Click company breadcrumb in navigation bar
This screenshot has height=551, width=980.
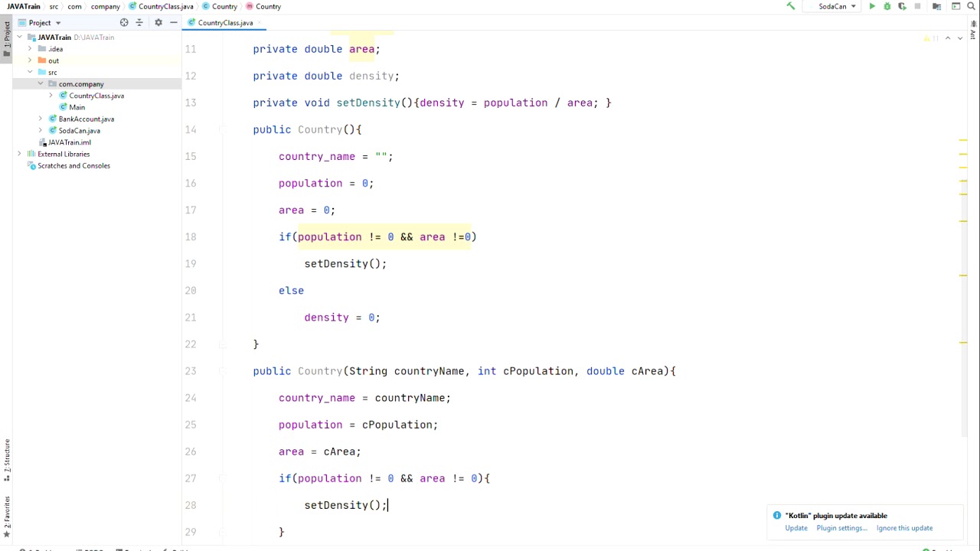point(105,6)
